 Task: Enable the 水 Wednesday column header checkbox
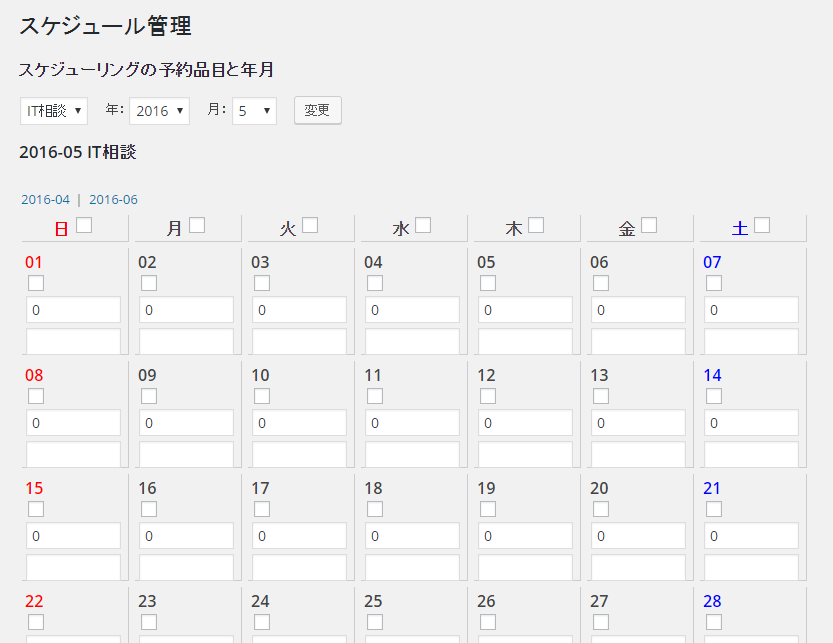click(x=423, y=226)
